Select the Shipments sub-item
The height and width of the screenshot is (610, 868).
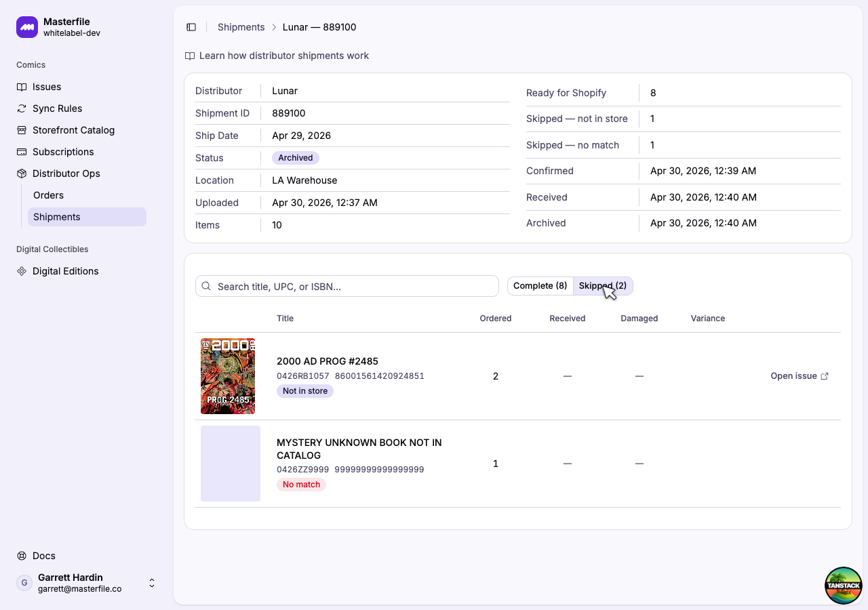(x=87, y=217)
